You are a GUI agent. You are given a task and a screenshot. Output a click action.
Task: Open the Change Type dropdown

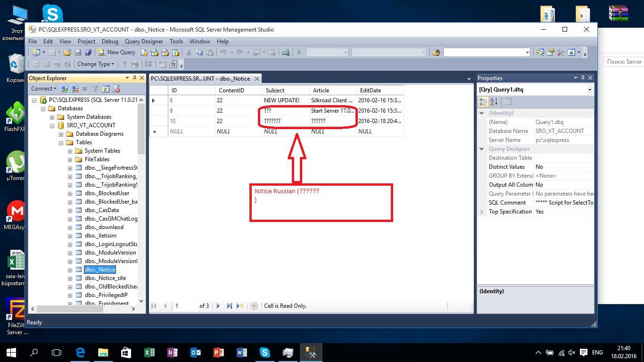click(95, 64)
